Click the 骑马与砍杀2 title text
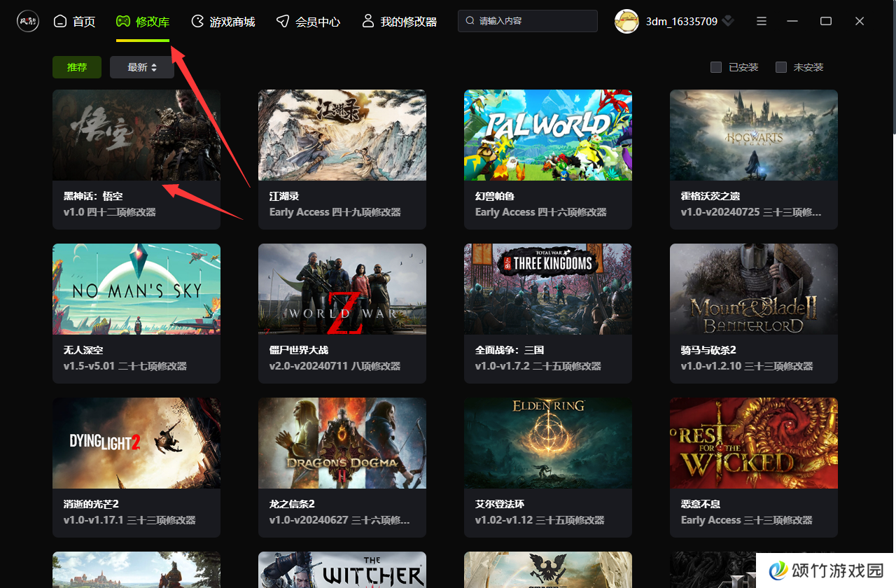The image size is (896, 588). (x=708, y=350)
